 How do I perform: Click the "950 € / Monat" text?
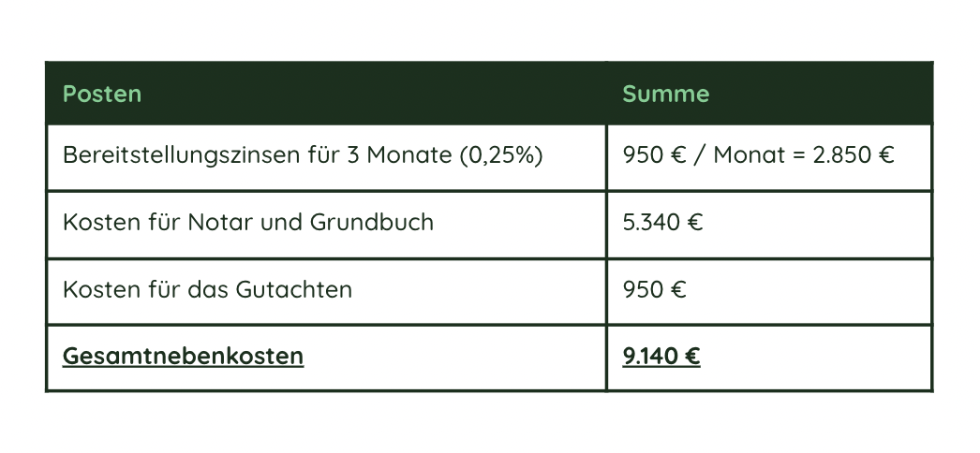click(x=700, y=155)
